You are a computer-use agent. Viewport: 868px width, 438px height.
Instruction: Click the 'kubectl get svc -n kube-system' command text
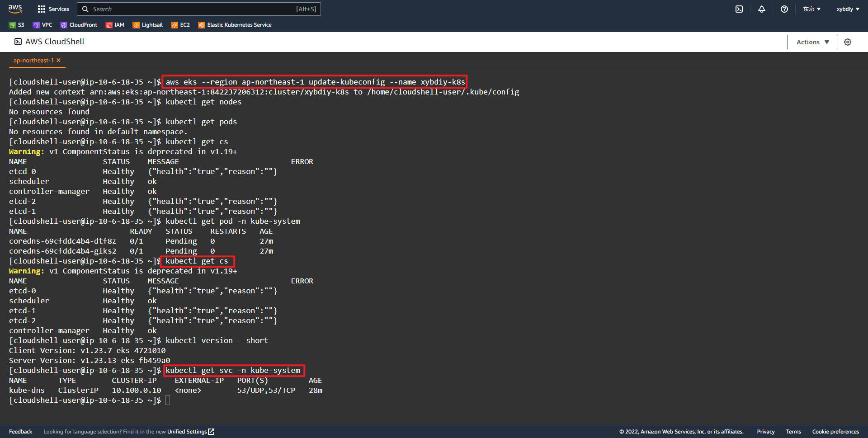pos(233,370)
